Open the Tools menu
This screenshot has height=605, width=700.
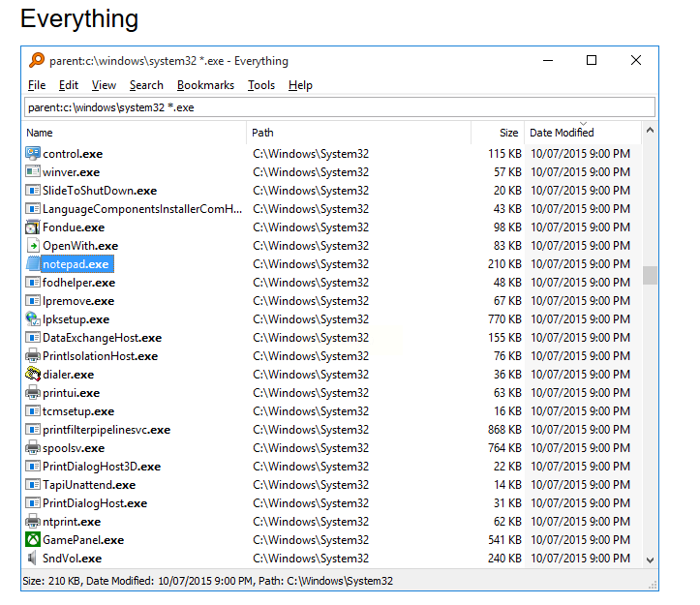[260, 85]
